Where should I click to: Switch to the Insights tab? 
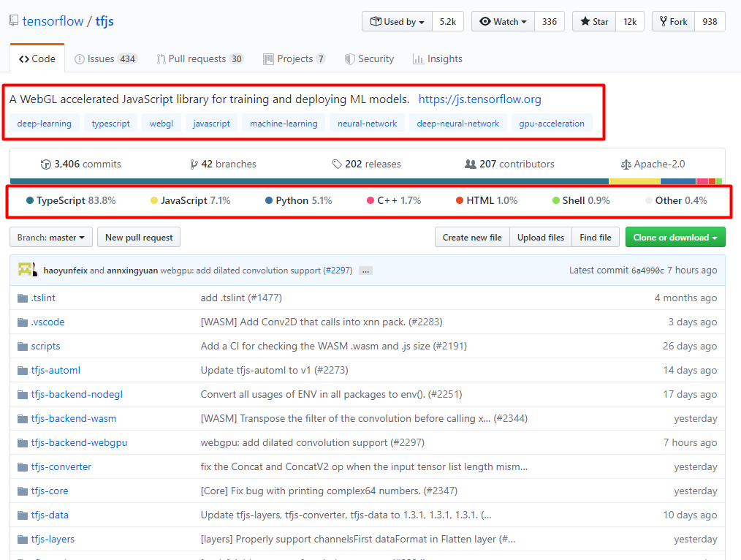(x=437, y=58)
